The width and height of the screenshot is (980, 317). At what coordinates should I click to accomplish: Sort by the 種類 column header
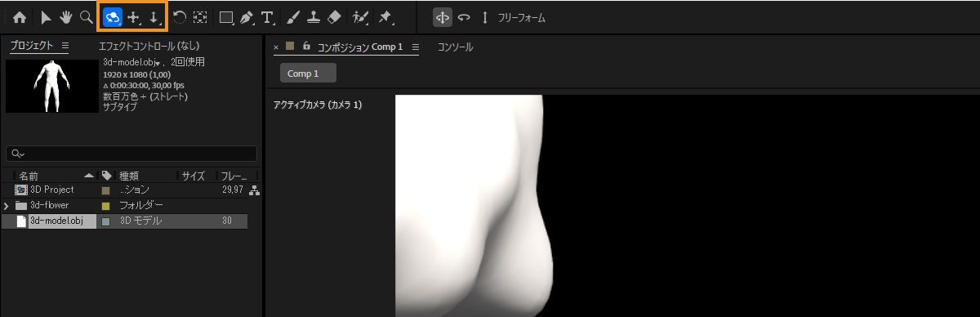click(129, 176)
